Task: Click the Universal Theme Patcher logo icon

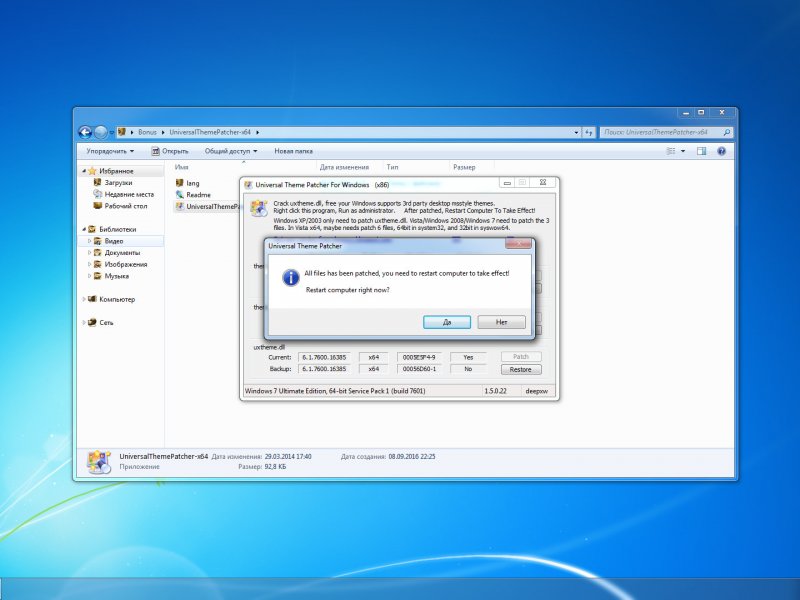Action: tap(259, 208)
